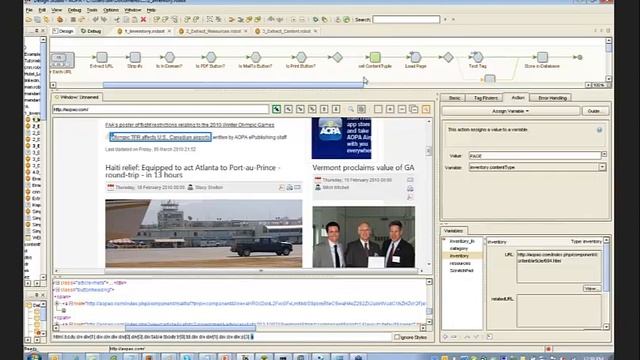Click the red X delete toolbar icon
This screenshot has width=640, height=360.
point(143,19)
